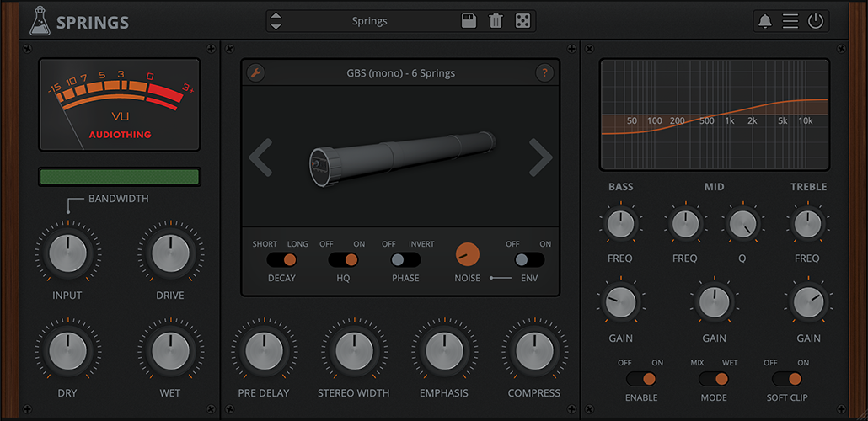Click the BANDWIDTH label
This screenshot has width=868, height=421.
click(119, 199)
